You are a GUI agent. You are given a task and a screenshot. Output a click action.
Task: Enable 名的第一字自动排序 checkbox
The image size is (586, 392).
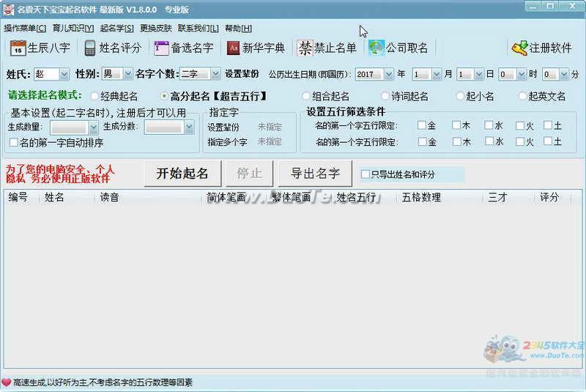pos(13,142)
